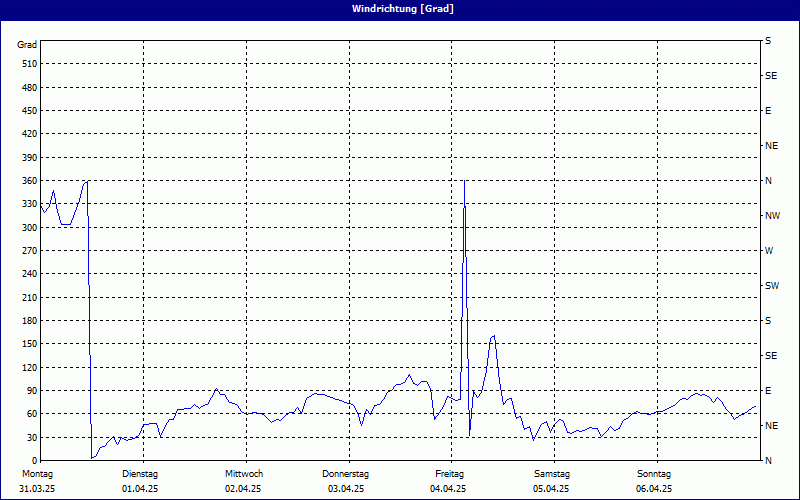
Task: Pick the 0 degree tick label
Action: point(34,461)
